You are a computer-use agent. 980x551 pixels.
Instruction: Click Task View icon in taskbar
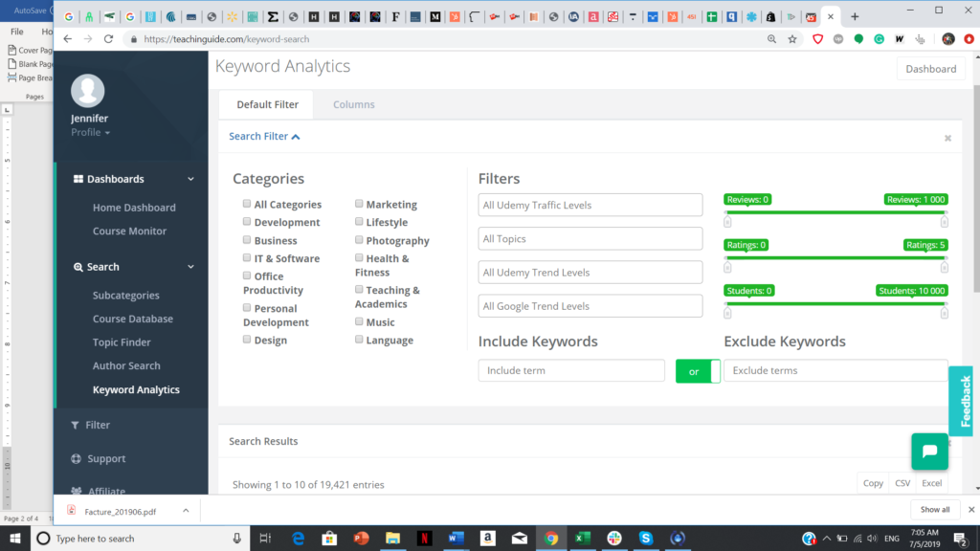pos(266,538)
